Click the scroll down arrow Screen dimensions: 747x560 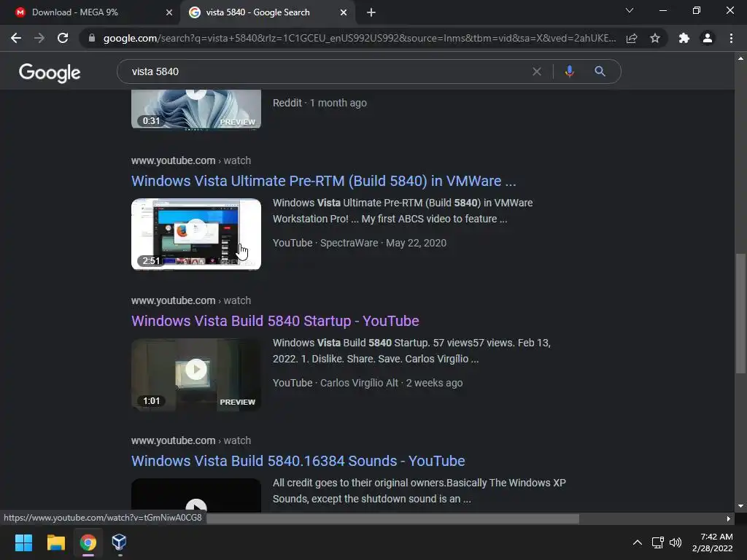[740, 506]
